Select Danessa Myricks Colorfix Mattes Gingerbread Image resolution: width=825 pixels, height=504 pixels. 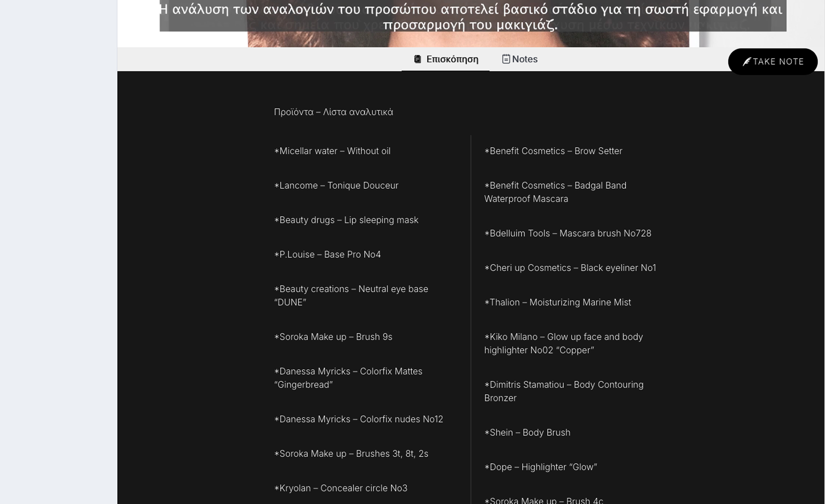[348, 378]
